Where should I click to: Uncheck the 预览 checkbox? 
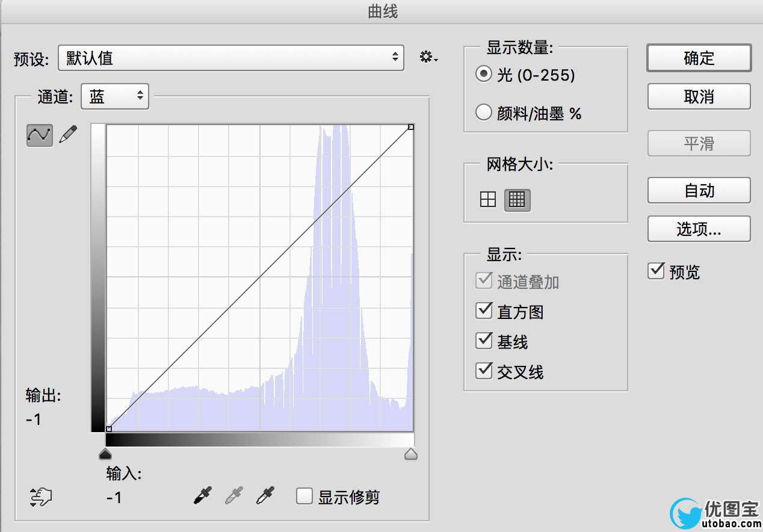click(x=656, y=271)
